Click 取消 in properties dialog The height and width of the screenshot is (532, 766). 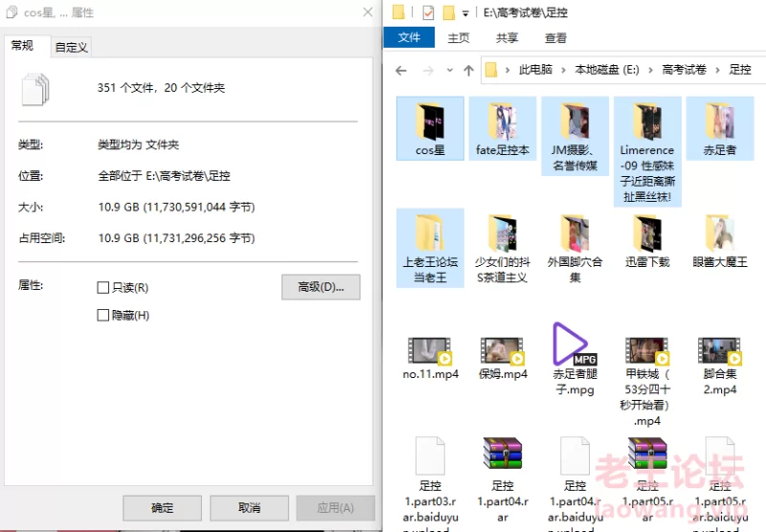pyautogui.click(x=249, y=508)
